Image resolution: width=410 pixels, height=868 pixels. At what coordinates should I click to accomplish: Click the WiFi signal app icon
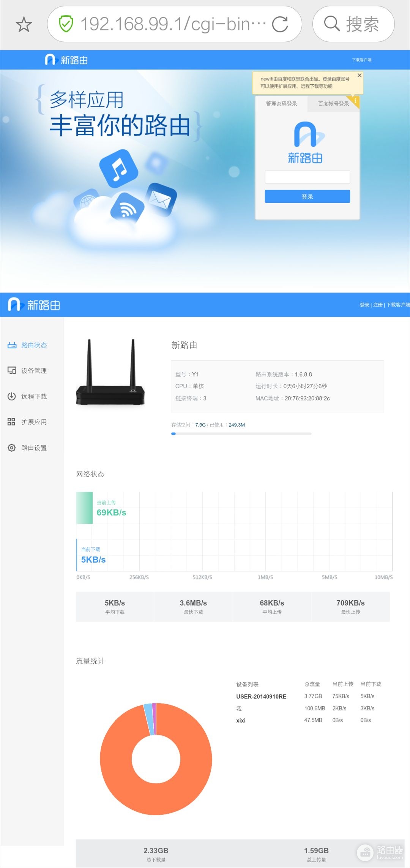(128, 209)
